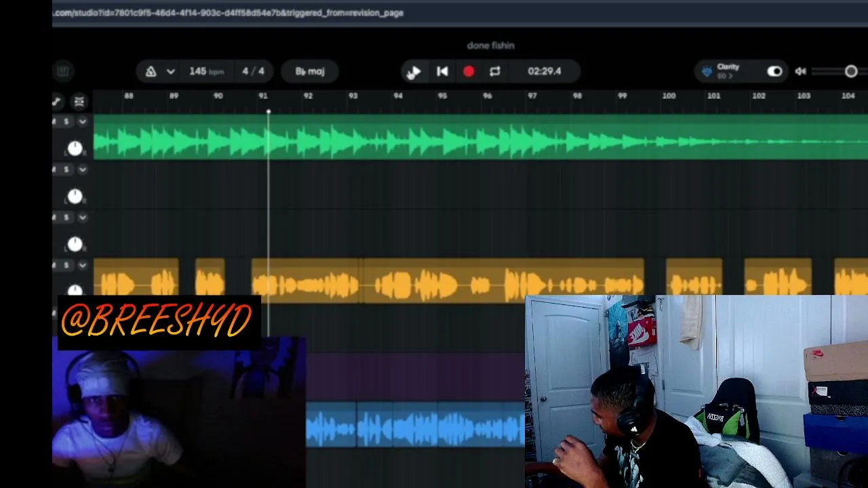Toggle the collapse tracks icon above the track headers
Screen dimensions: 868x488
79,102
